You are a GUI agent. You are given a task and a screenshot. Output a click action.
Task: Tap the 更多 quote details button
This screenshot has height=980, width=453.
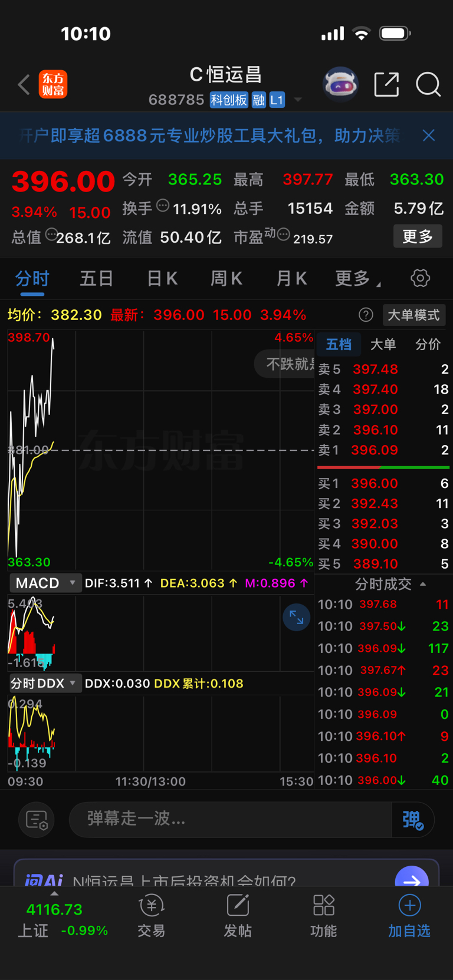pos(418,236)
